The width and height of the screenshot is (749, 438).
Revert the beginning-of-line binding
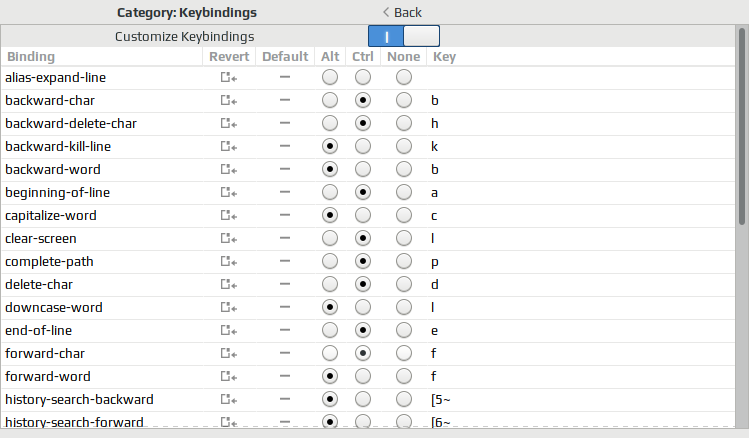[229, 192]
